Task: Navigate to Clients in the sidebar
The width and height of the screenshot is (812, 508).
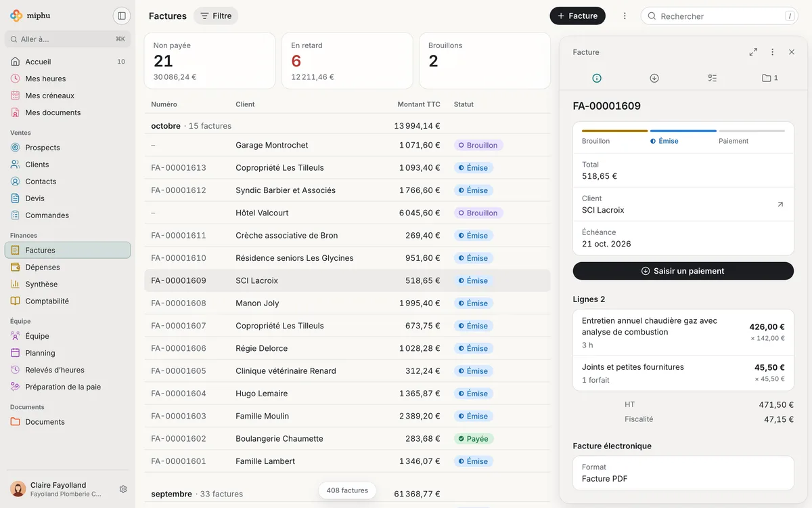Action: (x=68, y=165)
